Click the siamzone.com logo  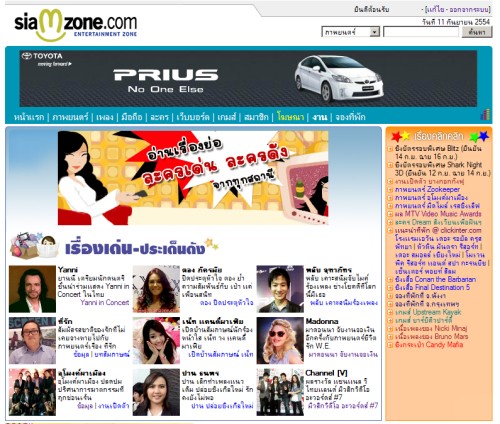coord(76,25)
